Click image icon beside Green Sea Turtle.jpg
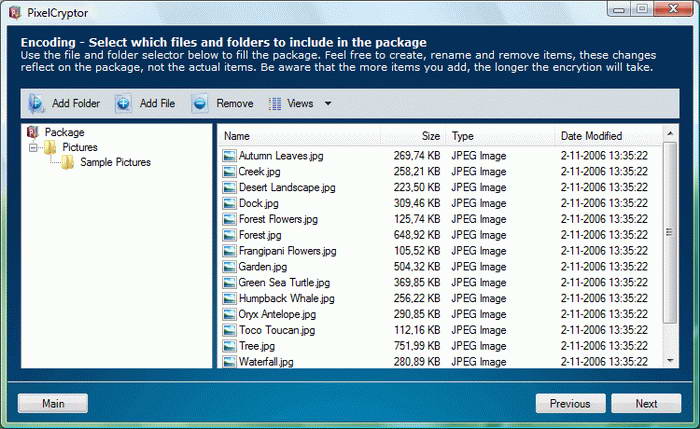Image resolution: width=700 pixels, height=429 pixels. point(229,283)
